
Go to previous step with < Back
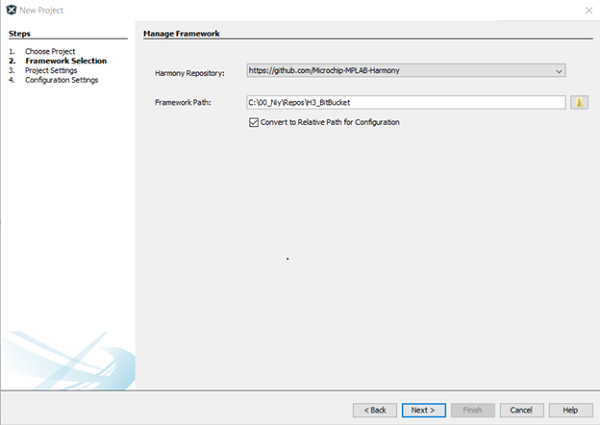(375, 410)
